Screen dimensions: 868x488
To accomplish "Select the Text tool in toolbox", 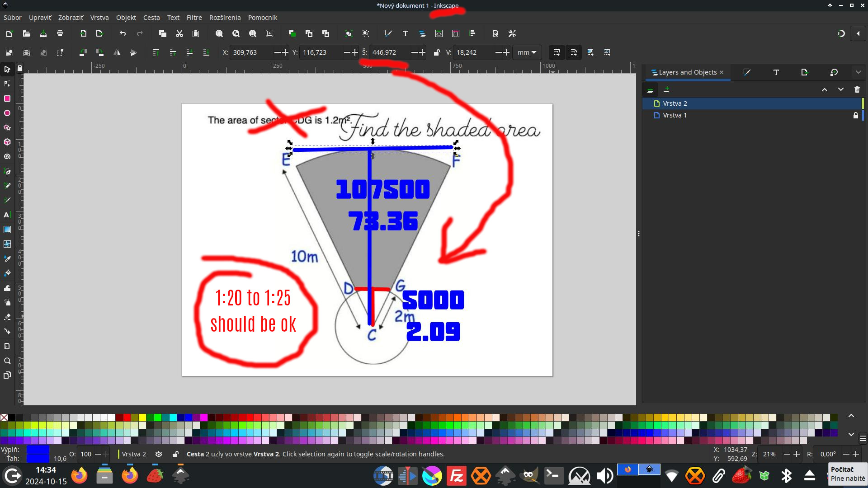I will (7, 215).
